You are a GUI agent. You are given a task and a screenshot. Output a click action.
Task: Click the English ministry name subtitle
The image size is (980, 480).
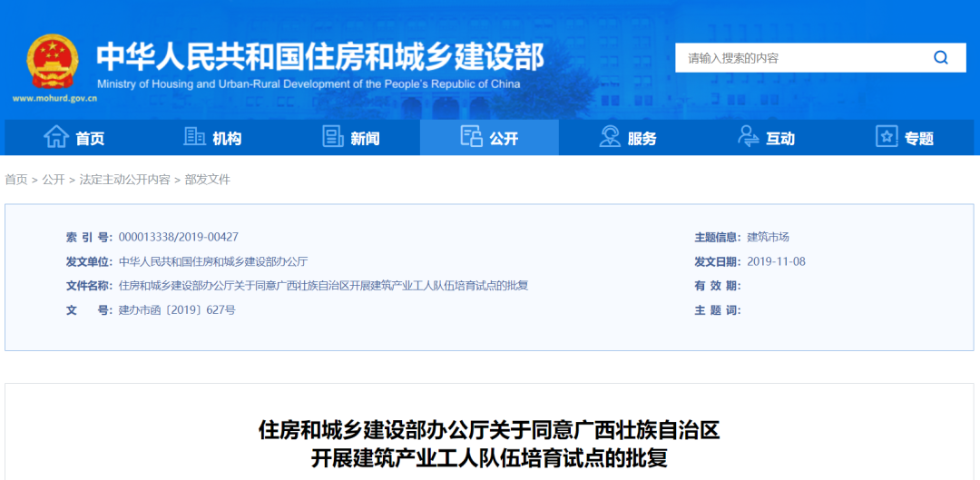309,84
